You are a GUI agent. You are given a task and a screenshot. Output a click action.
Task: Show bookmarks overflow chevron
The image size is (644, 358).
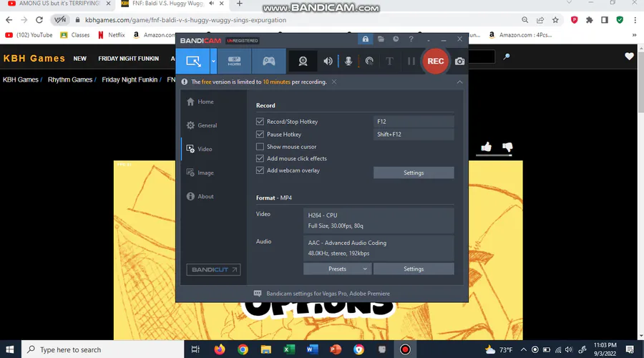pyautogui.click(x=634, y=35)
